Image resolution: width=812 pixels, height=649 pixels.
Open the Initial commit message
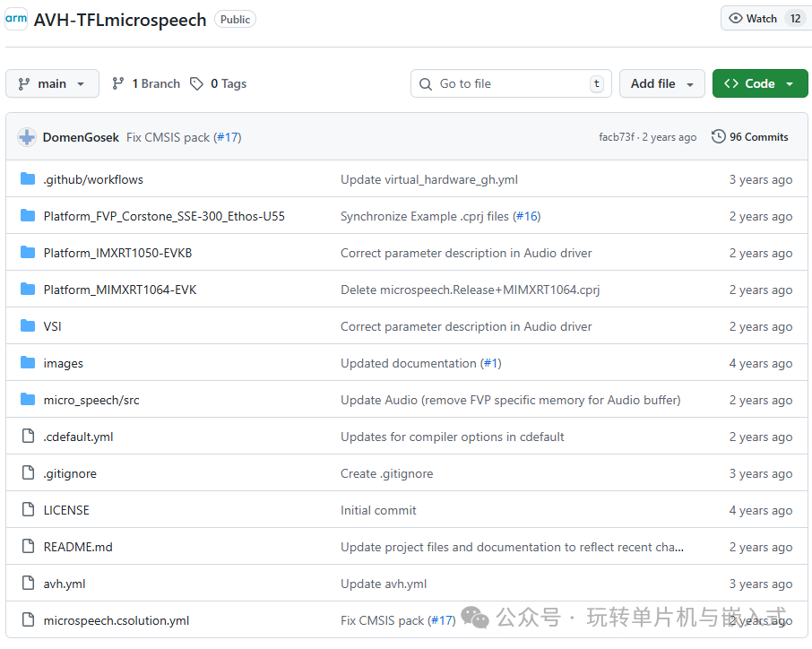378,511
